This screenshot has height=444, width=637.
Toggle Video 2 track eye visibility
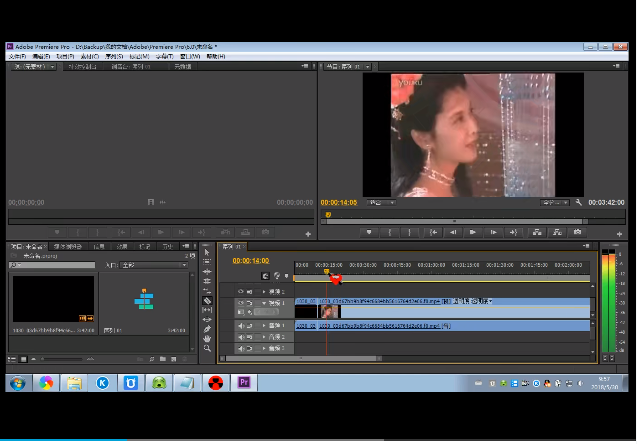[x=240, y=292]
